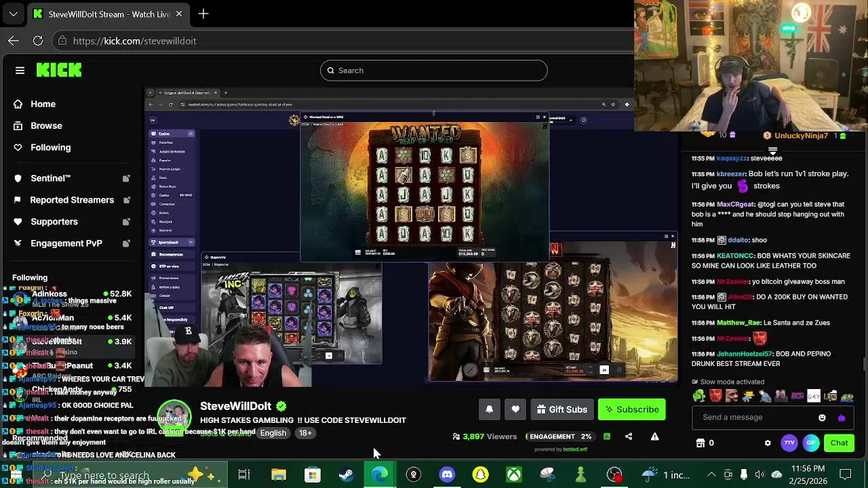The height and width of the screenshot is (488, 868).
Task: Click the green Subscribe button
Action: pos(632,409)
